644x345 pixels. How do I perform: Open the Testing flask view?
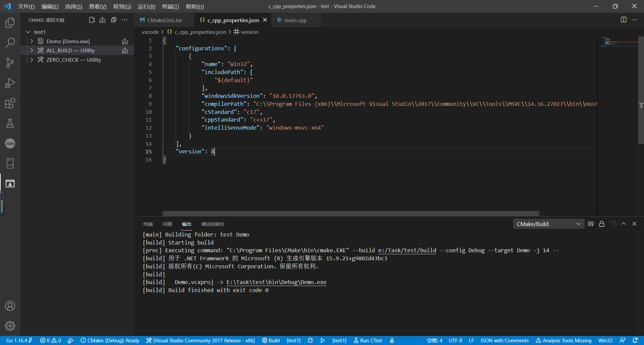[x=10, y=123]
